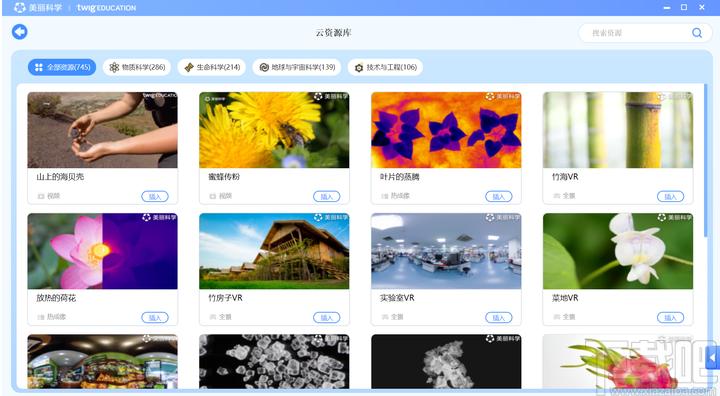Click the panorama type icon under 菜地VR

point(556,317)
